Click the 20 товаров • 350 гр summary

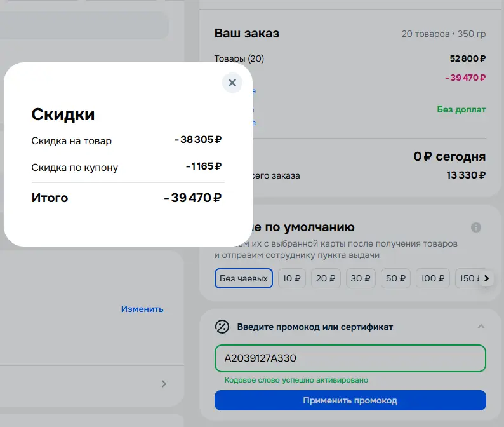(444, 34)
